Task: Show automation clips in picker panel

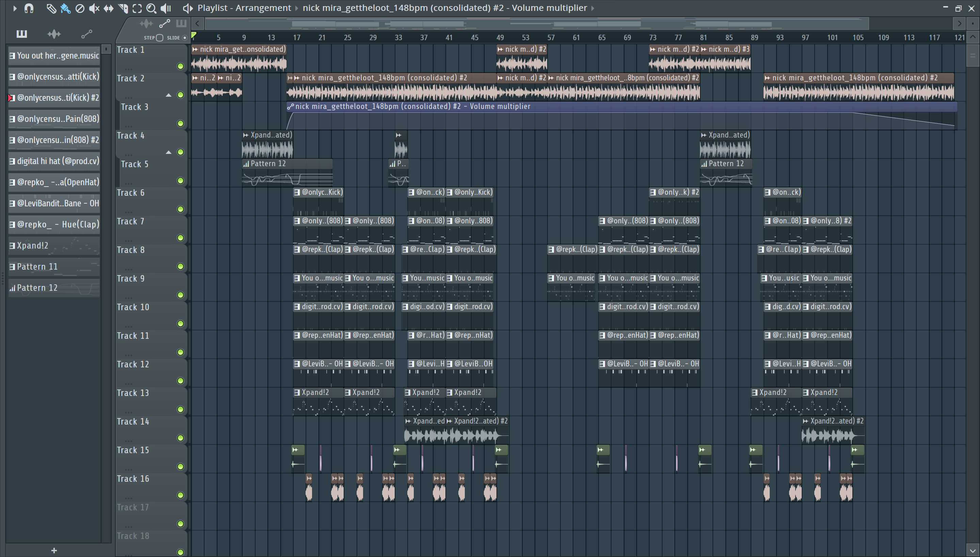Action: point(87,34)
